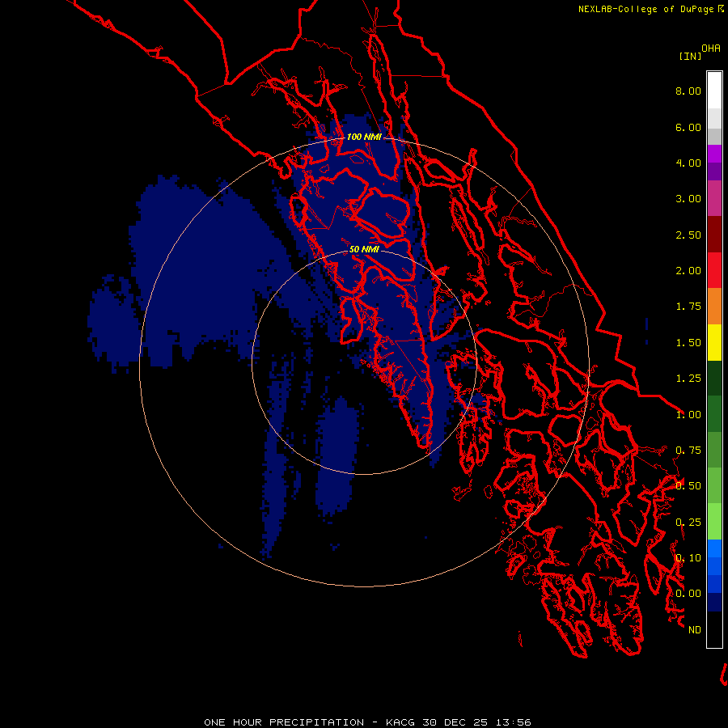Image resolution: width=728 pixels, height=728 pixels.
Task: Pick the pink legend swatch near 3.00
Action: click(x=714, y=198)
